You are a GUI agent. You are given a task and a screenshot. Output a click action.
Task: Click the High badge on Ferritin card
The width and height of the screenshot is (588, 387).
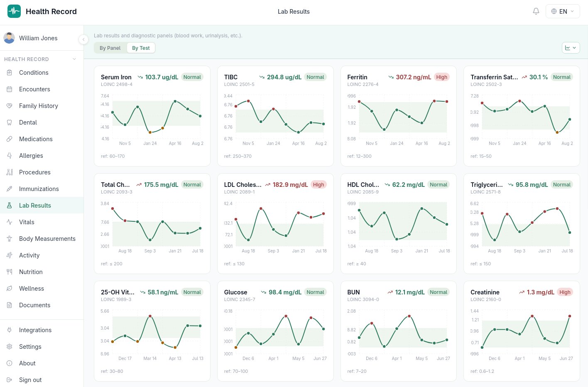(x=442, y=77)
